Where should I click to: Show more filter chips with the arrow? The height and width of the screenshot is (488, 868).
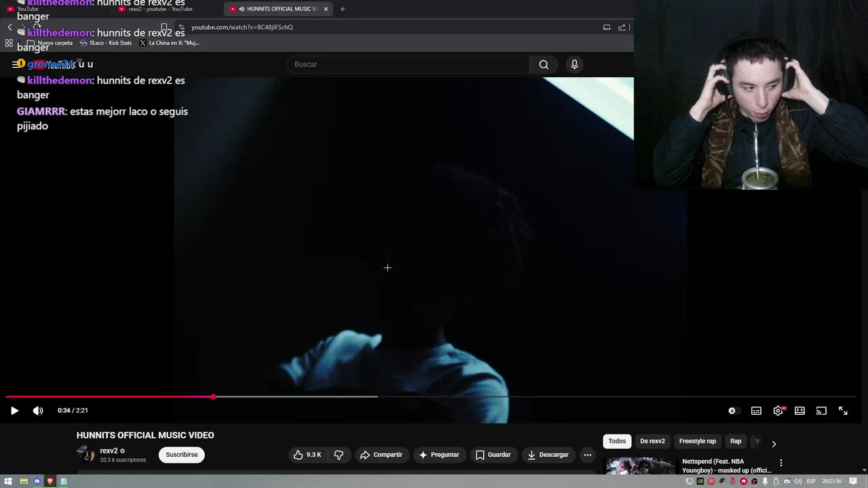coord(774,444)
